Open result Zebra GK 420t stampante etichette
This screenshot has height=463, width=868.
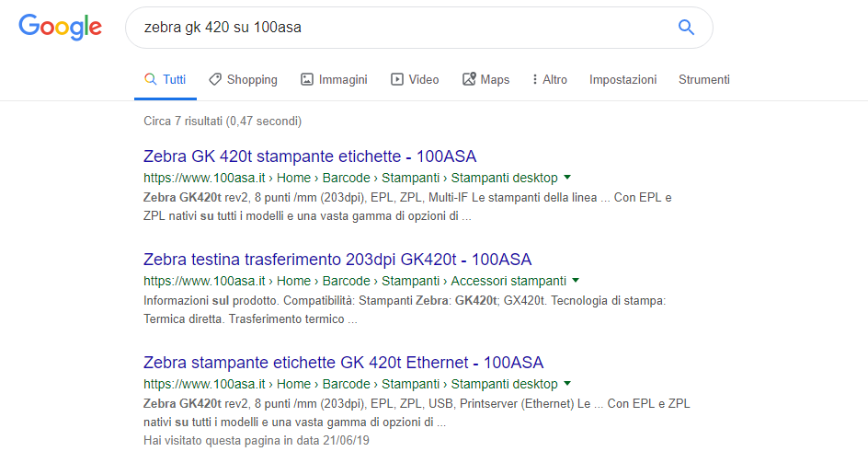click(x=310, y=156)
